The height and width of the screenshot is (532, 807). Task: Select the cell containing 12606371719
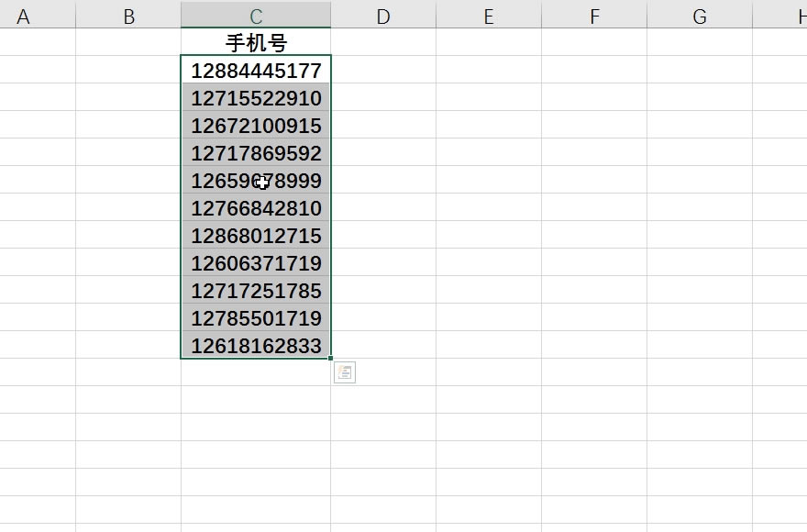coord(255,263)
